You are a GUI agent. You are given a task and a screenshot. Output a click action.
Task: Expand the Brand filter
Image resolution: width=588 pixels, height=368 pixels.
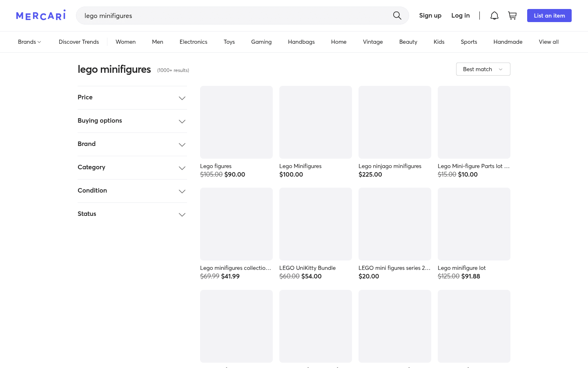(132, 144)
